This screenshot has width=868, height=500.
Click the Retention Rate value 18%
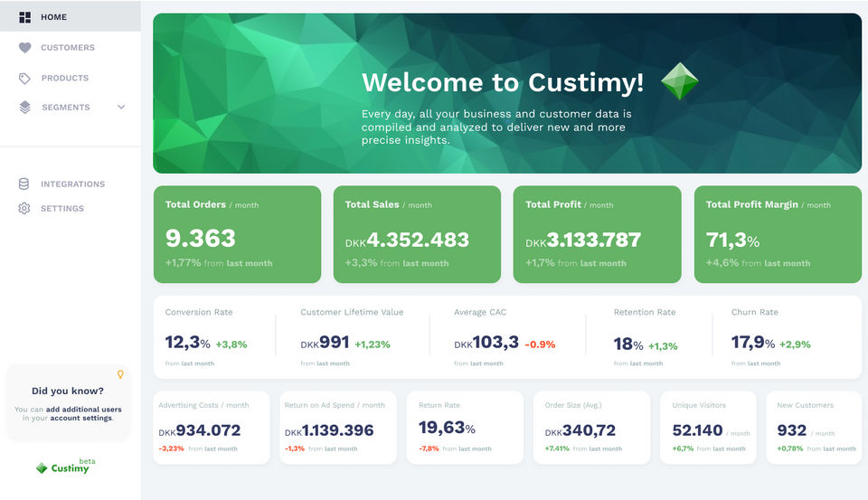628,344
